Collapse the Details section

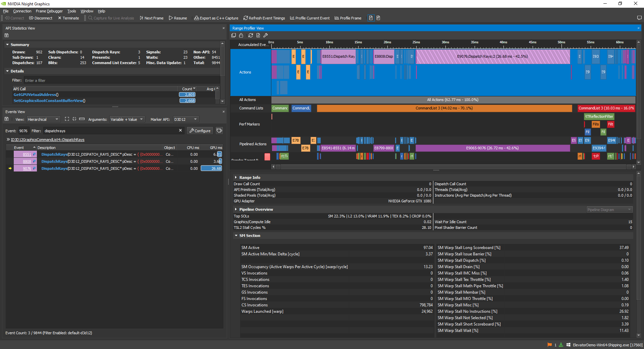pyautogui.click(x=7, y=71)
